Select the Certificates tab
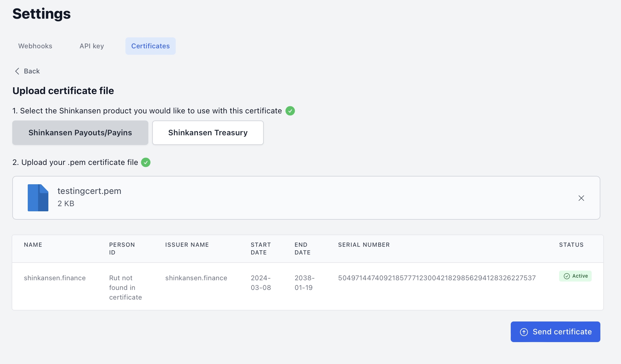 point(151,46)
